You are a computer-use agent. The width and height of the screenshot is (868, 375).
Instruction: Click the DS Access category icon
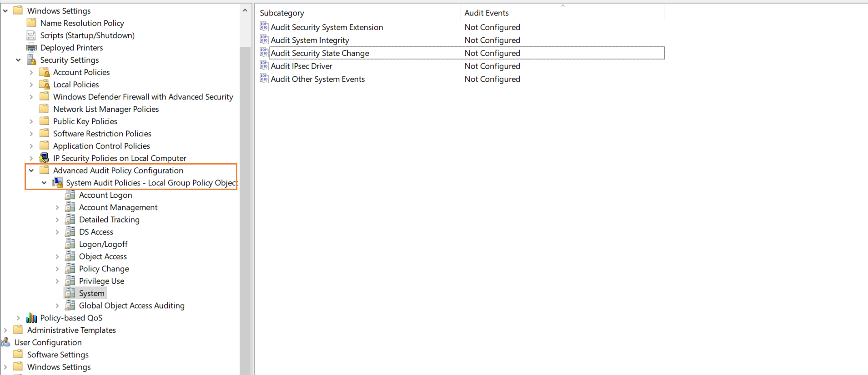click(70, 231)
